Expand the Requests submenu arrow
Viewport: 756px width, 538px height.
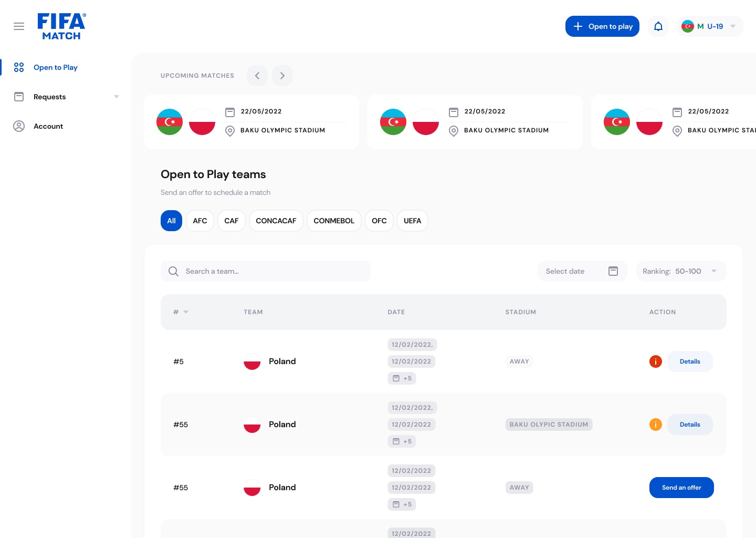click(x=117, y=97)
